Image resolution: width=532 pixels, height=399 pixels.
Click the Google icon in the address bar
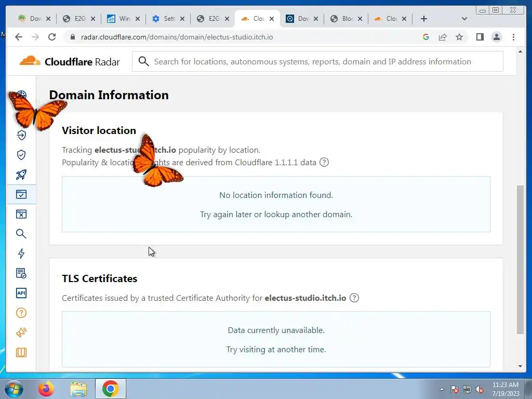426,37
